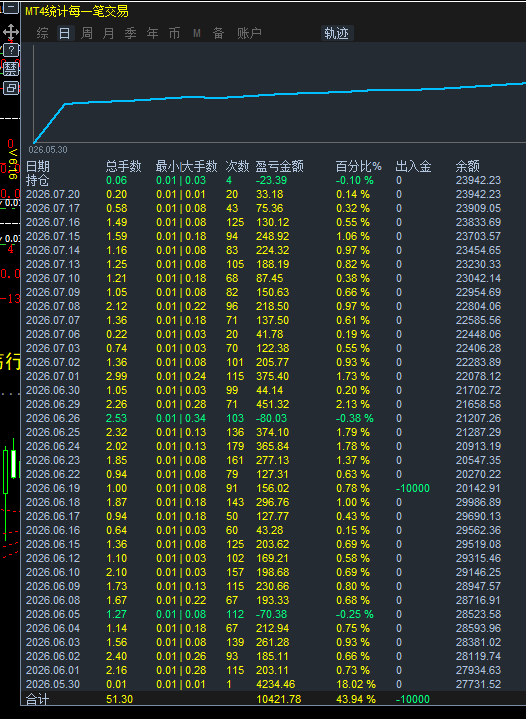
Task: Click the balance 23942.23 in 持仓 row
Action: click(x=478, y=180)
